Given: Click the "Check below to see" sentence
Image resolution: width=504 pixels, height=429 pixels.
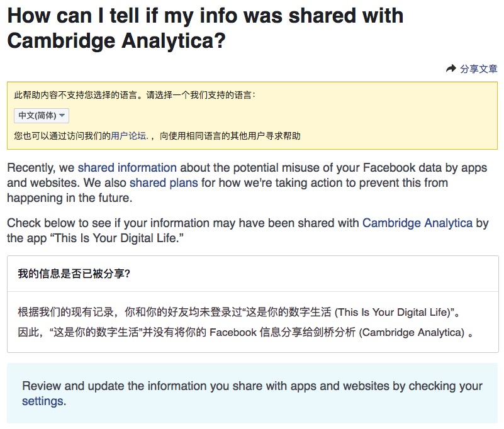Looking at the screenshot, I should click(182, 223).
